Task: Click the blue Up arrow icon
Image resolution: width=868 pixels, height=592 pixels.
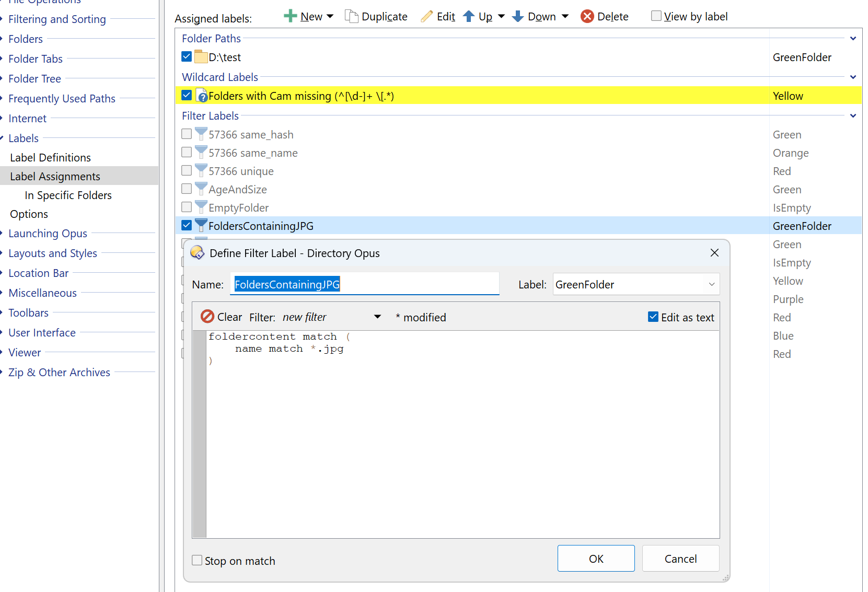Action: pyautogui.click(x=469, y=16)
